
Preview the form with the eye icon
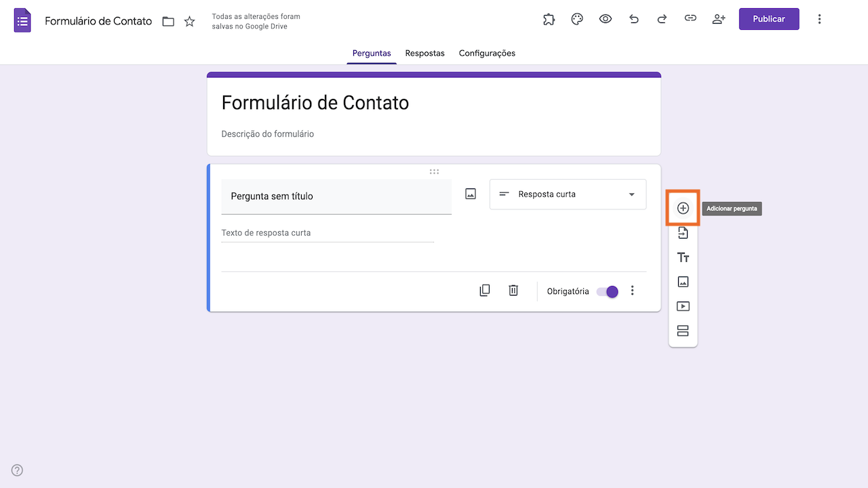pos(606,20)
